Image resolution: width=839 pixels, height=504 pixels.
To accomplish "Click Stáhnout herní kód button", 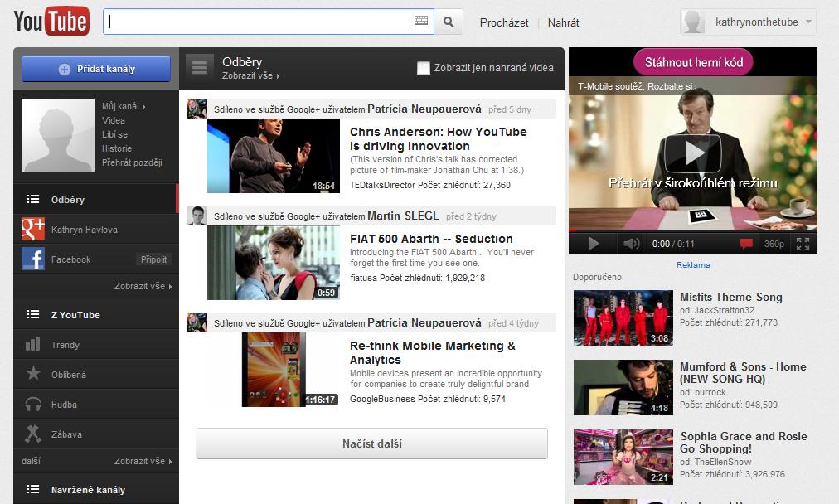I will pyautogui.click(x=693, y=62).
